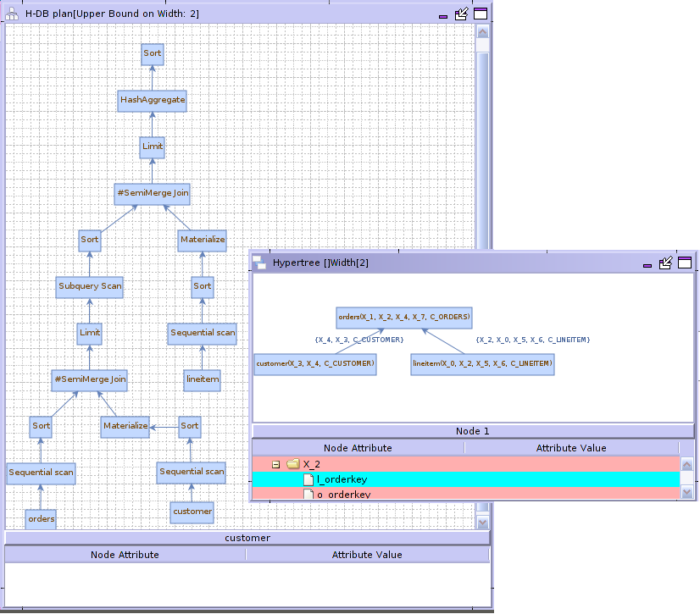Image resolution: width=700 pixels, height=614 pixels.
Task: Click the Hypertree window title icon
Action: (259, 263)
